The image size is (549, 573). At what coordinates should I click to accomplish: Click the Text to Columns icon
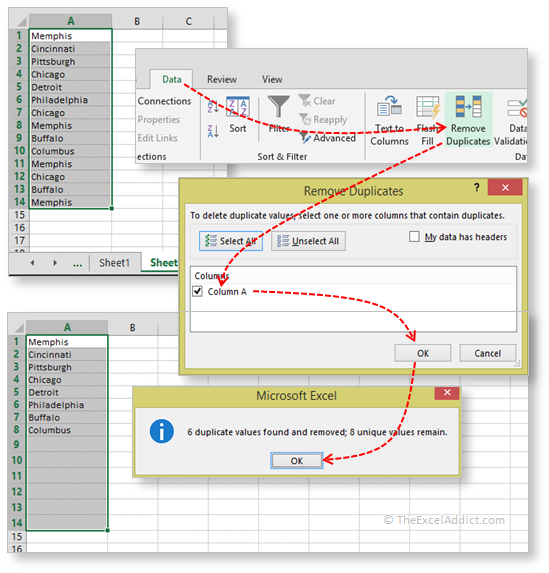[x=389, y=106]
